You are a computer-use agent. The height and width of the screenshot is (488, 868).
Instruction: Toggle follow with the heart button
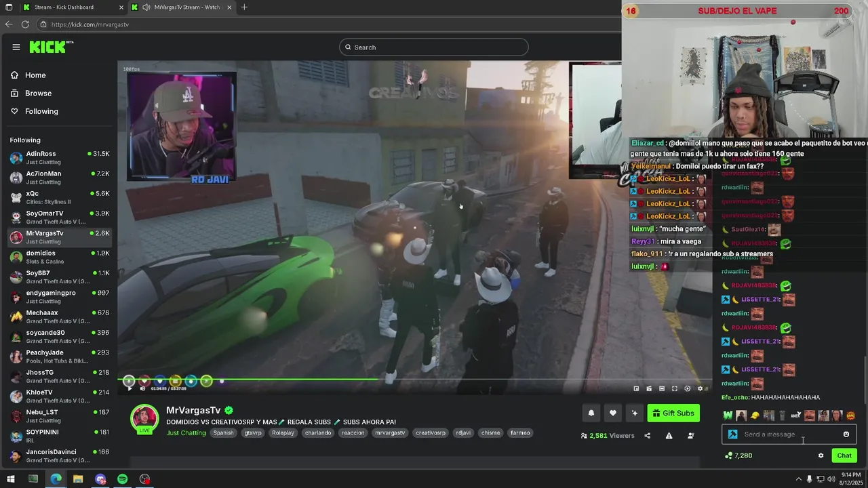(613, 413)
